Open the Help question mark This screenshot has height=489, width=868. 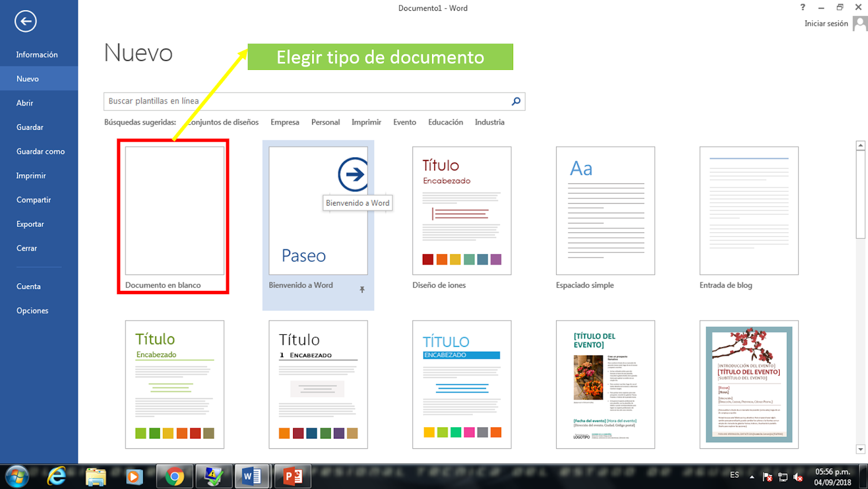tap(803, 7)
